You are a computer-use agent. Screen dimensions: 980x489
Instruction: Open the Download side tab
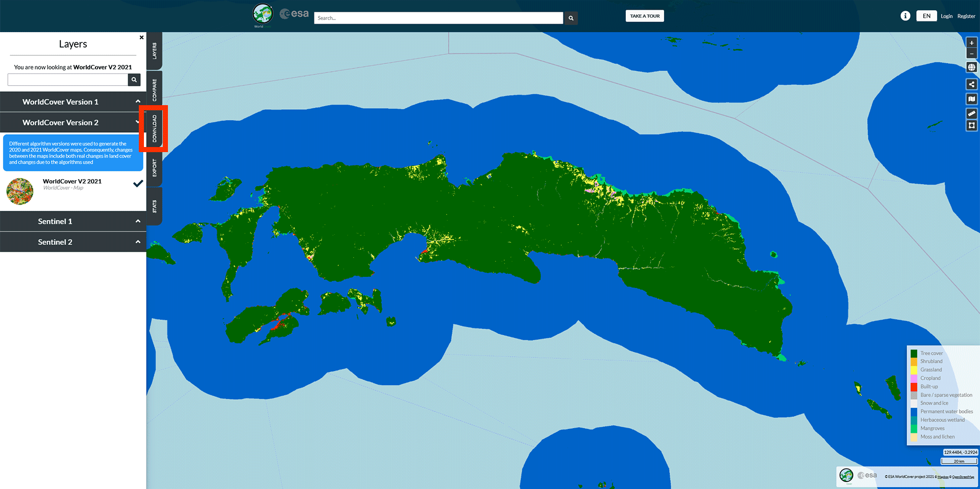click(x=155, y=129)
